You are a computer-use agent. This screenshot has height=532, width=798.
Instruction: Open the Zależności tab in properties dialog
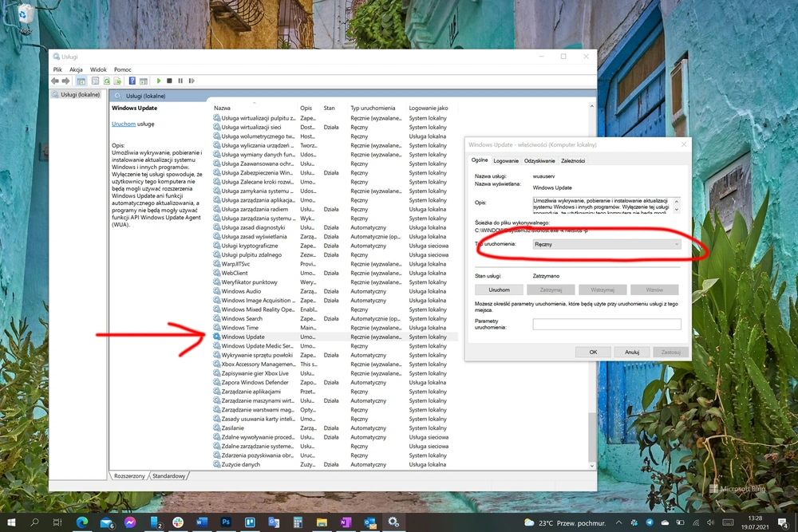click(x=573, y=161)
